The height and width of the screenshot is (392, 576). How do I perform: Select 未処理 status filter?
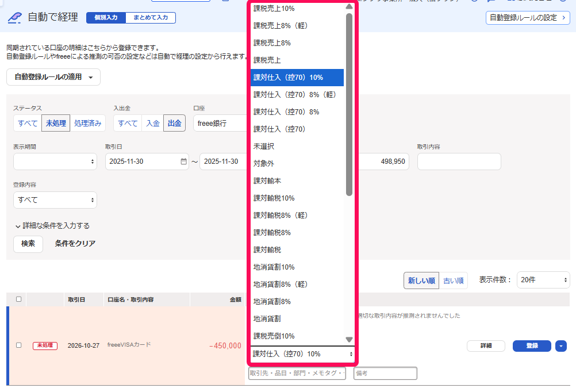[56, 123]
